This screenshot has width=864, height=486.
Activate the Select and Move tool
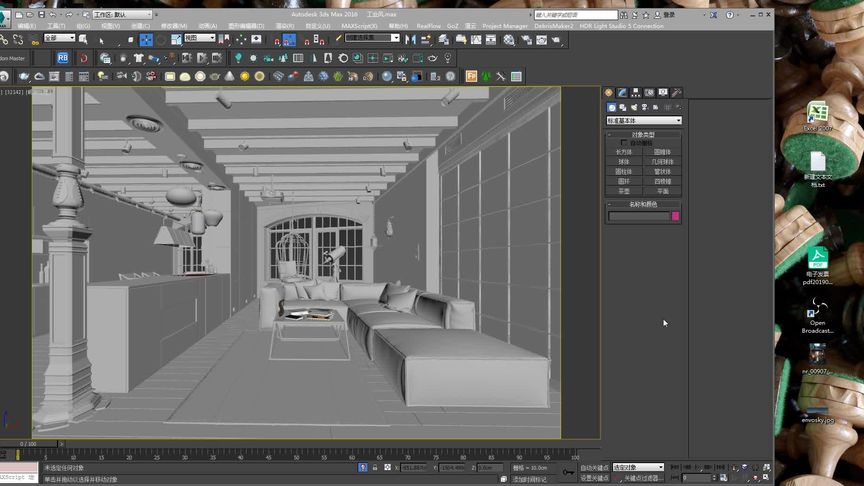click(146, 39)
